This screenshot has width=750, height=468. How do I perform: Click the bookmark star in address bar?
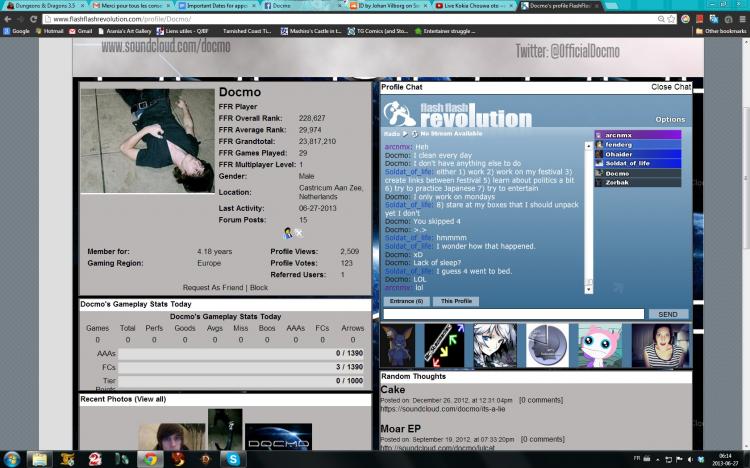[671, 19]
